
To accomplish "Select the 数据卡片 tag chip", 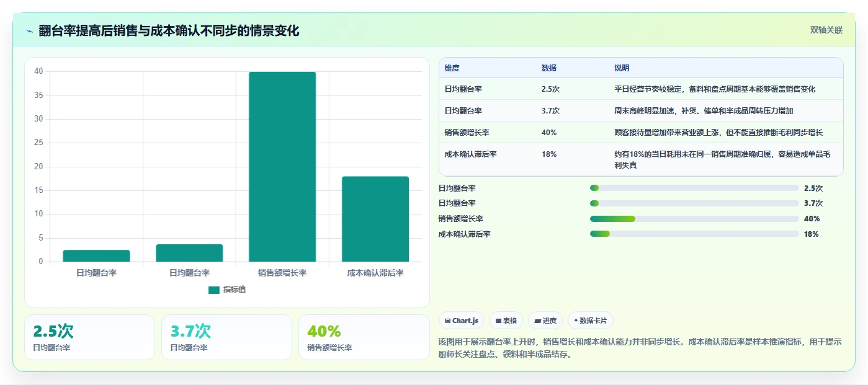I will point(591,321).
